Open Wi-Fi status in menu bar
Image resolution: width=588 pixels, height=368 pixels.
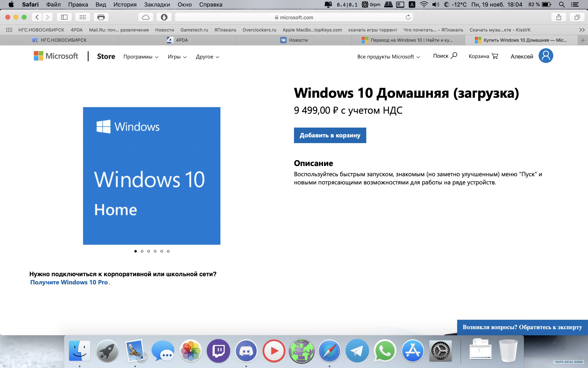424,4
